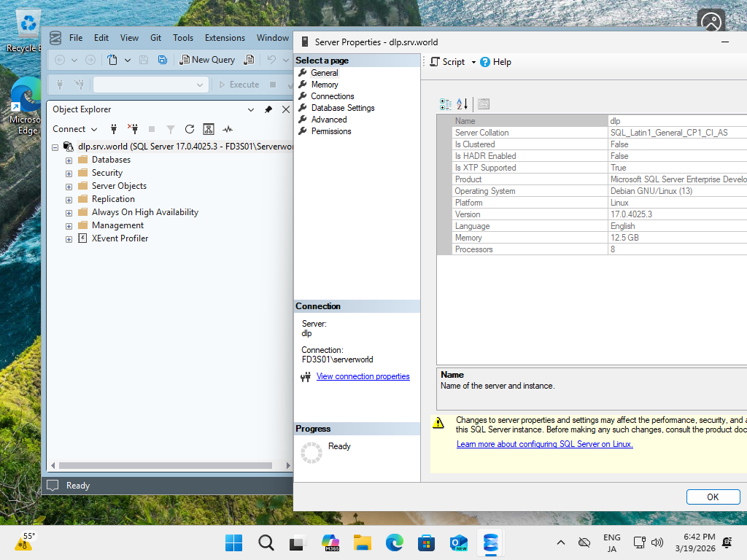Click the Alphabetical sort icon in Server Properties
Viewport: 747px width, 560px height.
tap(462, 104)
